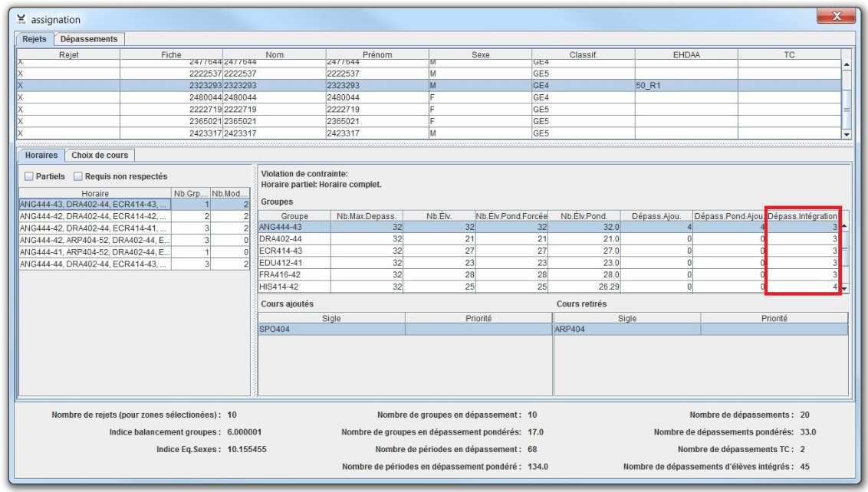Select schedule ANG444-42, DRA402-44, ECR414-42
The height and width of the screenshot is (492, 868).
point(134,216)
